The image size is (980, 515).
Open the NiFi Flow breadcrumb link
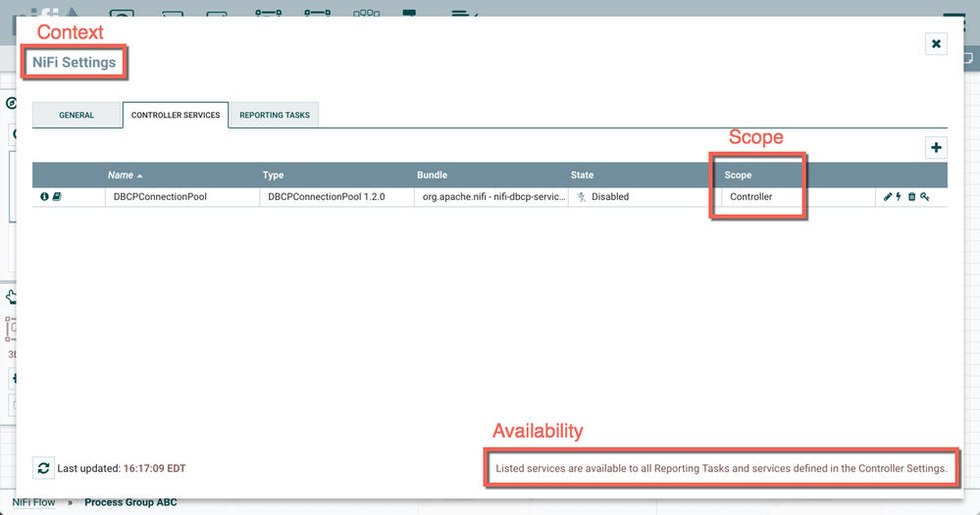tap(33, 502)
